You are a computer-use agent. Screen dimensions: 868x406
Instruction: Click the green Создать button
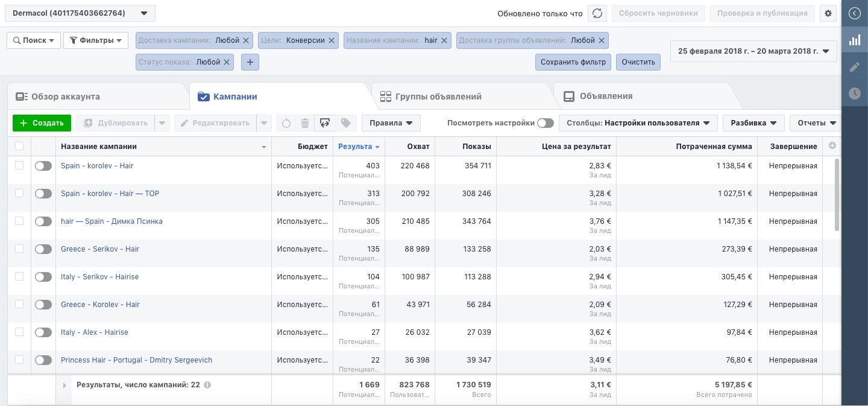click(x=42, y=123)
